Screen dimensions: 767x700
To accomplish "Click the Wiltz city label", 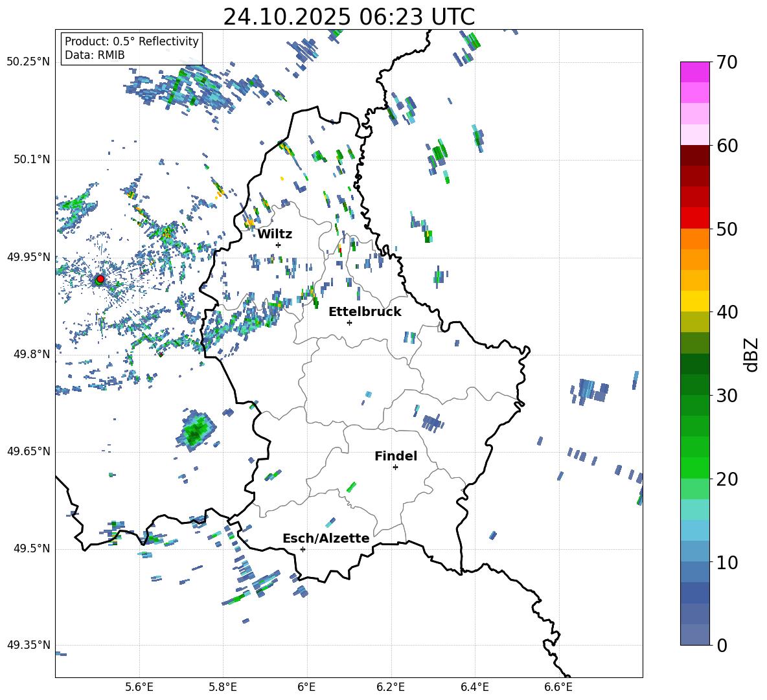I will click(275, 234).
